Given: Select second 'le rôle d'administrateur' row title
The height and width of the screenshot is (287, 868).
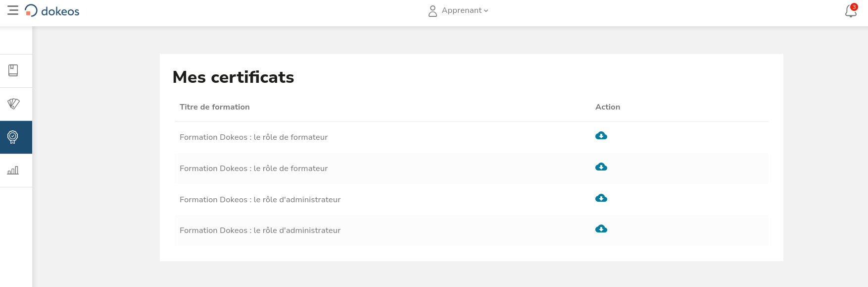Looking at the screenshot, I should coord(260,230).
